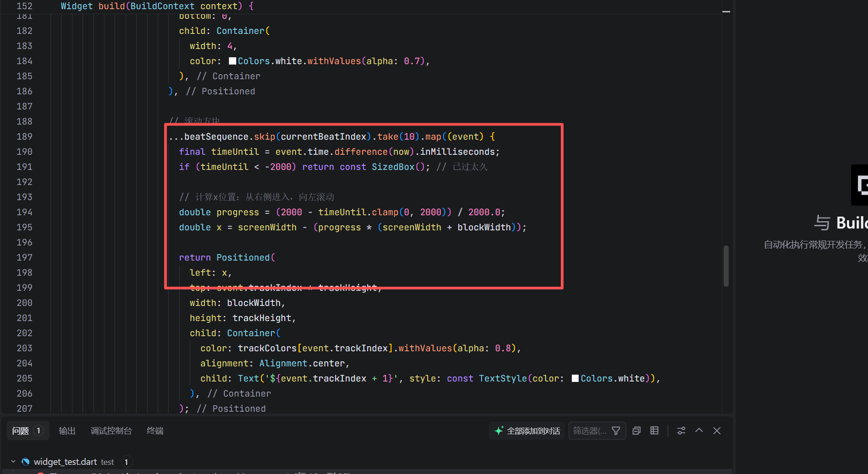The image size is (868, 474).
Task: Click the 'Build' heading in right panel
Action: [852, 223]
